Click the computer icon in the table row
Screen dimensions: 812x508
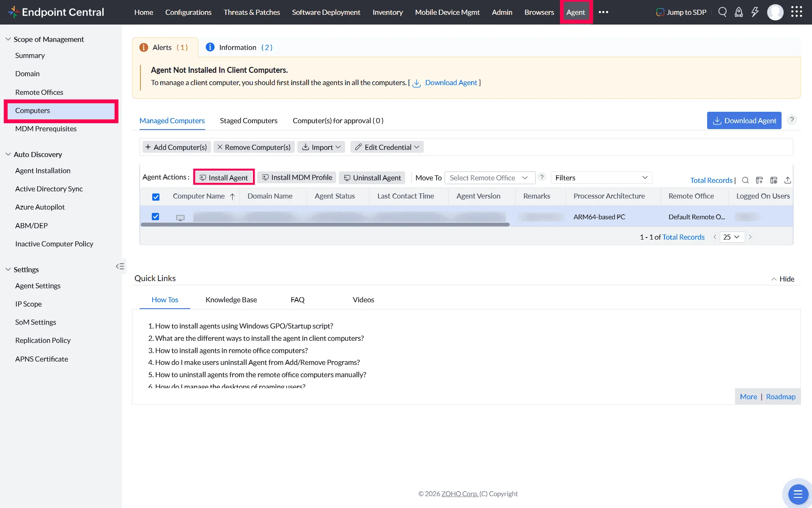pyautogui.click(x=181, y=218)
